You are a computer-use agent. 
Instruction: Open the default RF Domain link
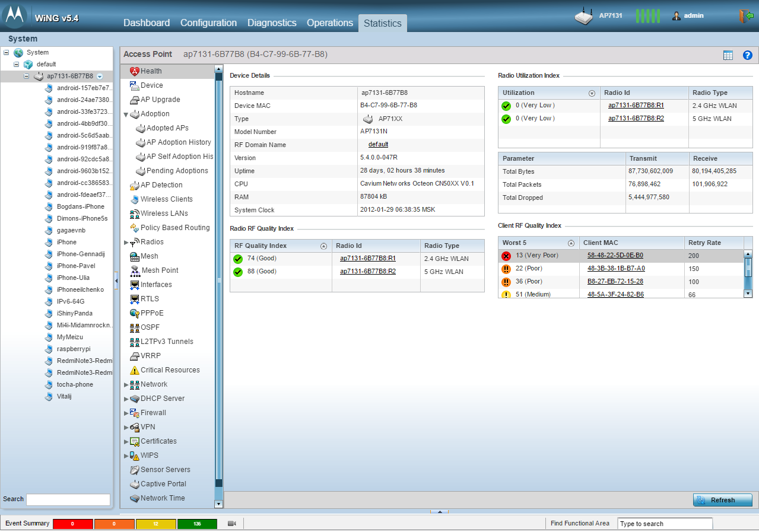[378, 145]
